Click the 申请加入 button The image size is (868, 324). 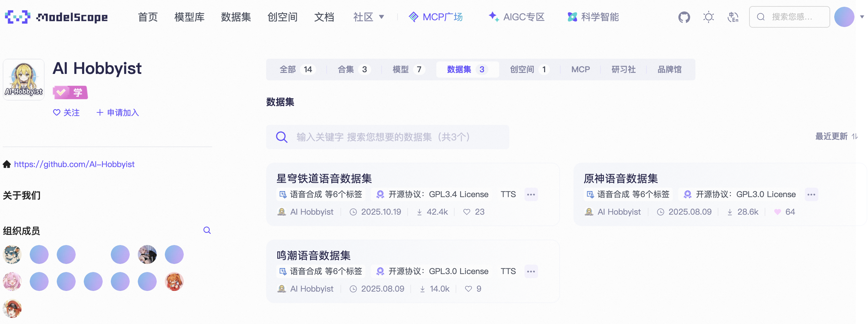[x=118, y=113]
